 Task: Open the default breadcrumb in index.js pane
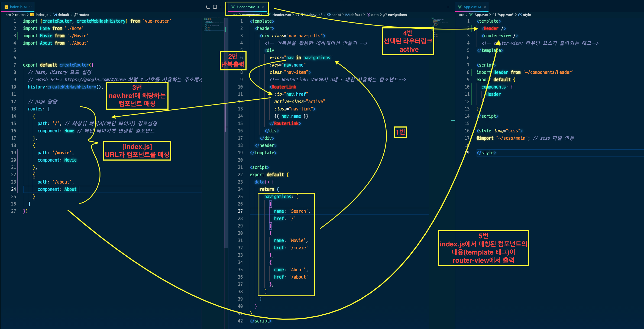(x=63, y=15)
